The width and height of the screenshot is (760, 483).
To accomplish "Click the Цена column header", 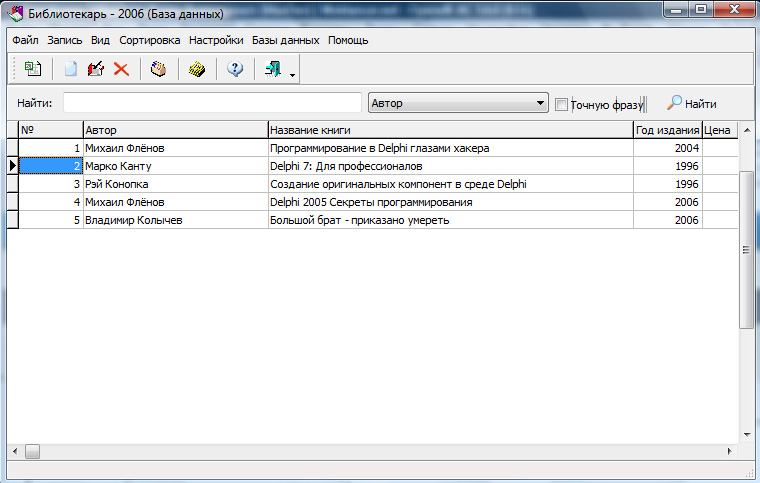I will tap(720, 130).
